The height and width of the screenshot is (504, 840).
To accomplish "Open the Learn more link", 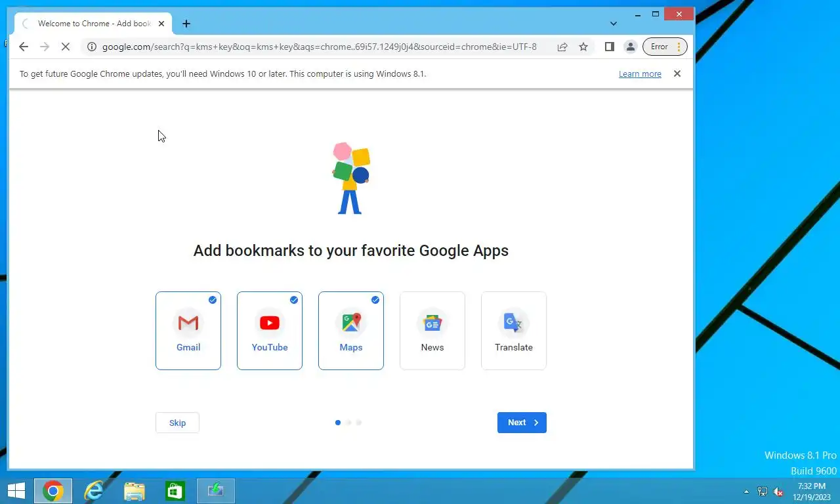I will point(640,74).
